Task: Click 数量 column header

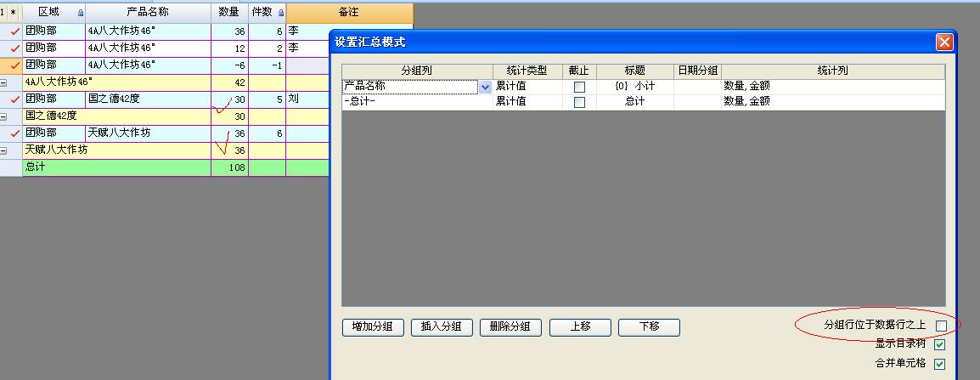Action: [x=229, y=13]
